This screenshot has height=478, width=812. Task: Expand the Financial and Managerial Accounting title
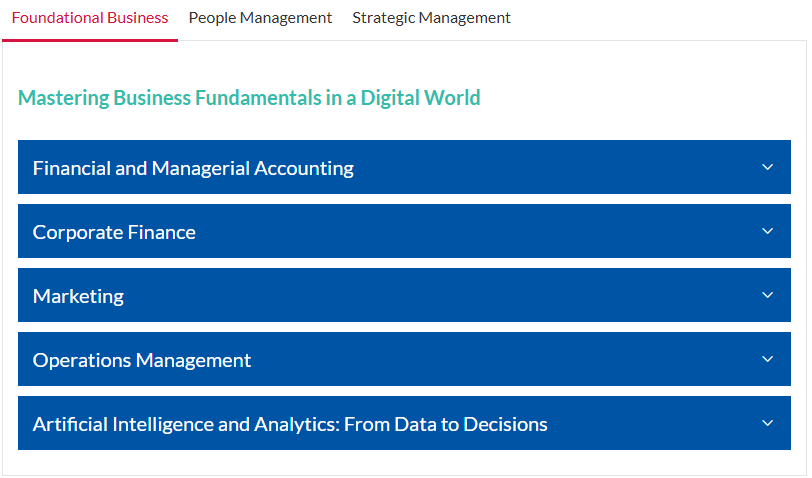click(x=193, y=168)
